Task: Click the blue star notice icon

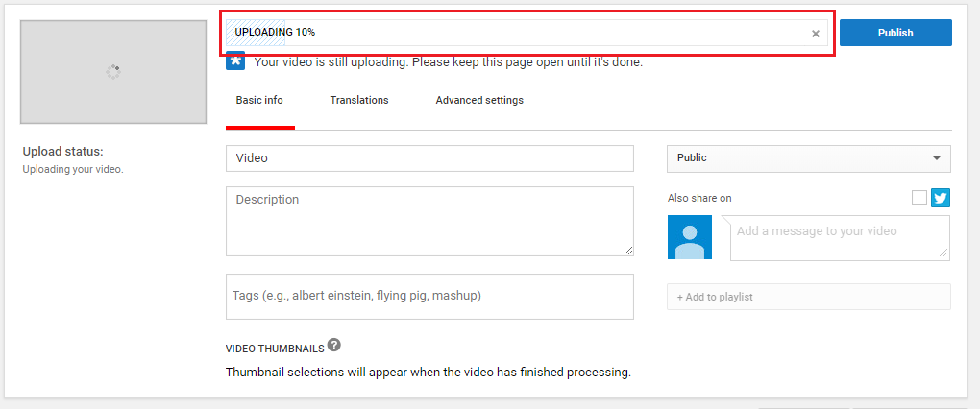Action: [x=235, y=61]
